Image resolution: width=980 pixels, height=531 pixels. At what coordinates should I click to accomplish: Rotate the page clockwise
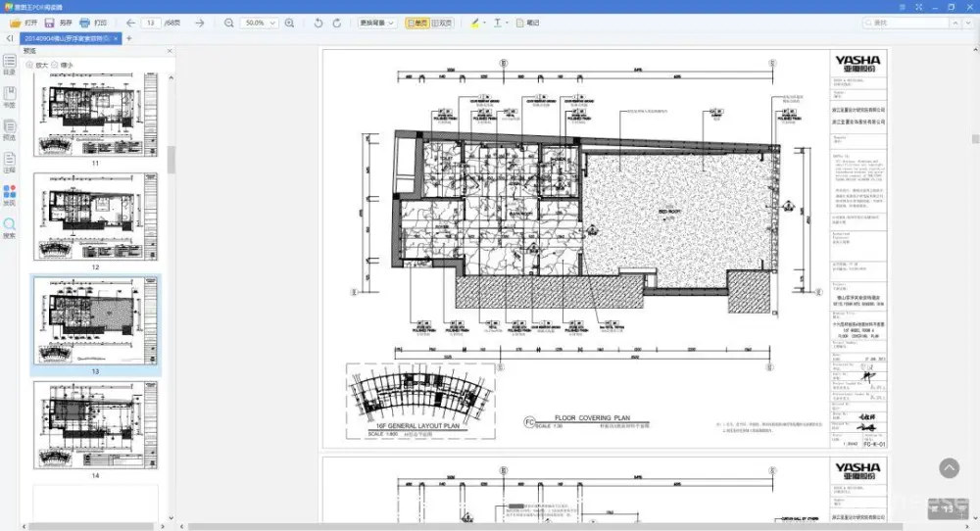pyautogui.click(x=337, y=23)
